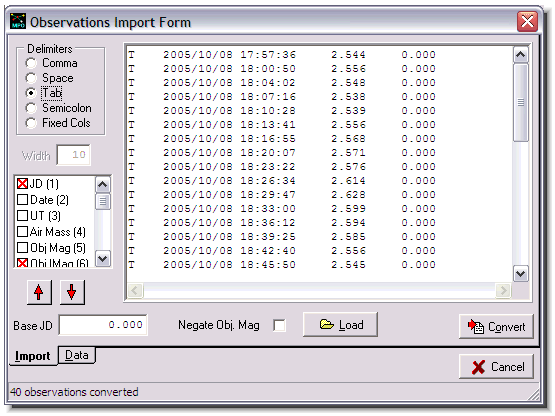Check the Obj Mag (5) field checkbox
This screenshot has height=416, width=555.
[22, 248]
